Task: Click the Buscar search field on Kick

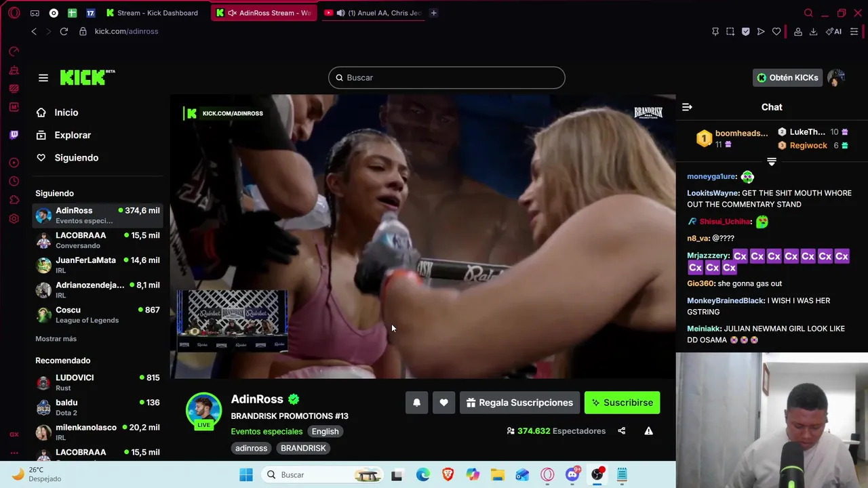Action: (446, 77)
